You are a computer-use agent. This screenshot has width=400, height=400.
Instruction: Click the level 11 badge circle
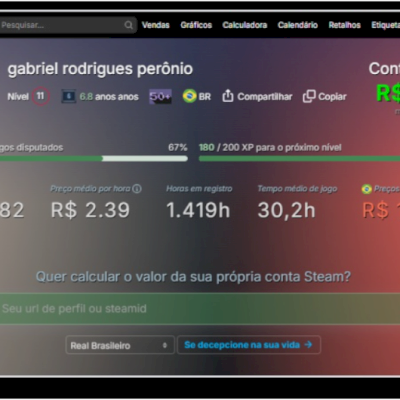(41, 96)
